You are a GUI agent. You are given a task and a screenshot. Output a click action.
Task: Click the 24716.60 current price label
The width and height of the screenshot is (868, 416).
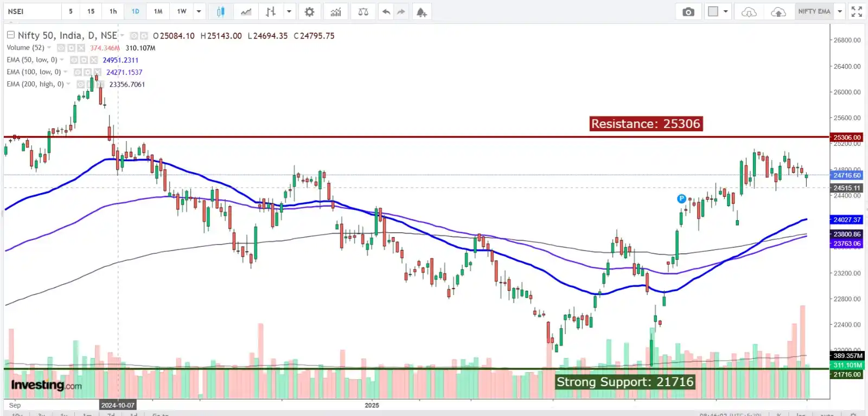[847, 175]
